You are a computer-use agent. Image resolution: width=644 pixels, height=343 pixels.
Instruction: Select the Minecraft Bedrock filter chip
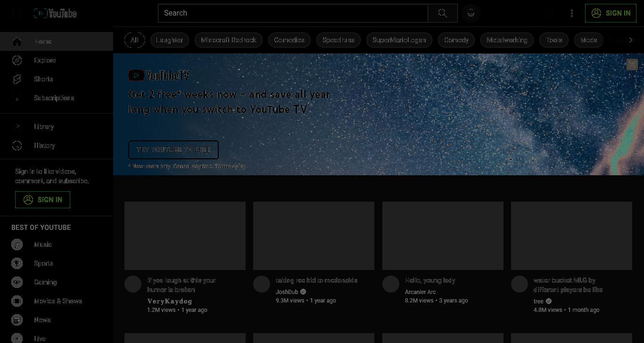tap(229, 40)
